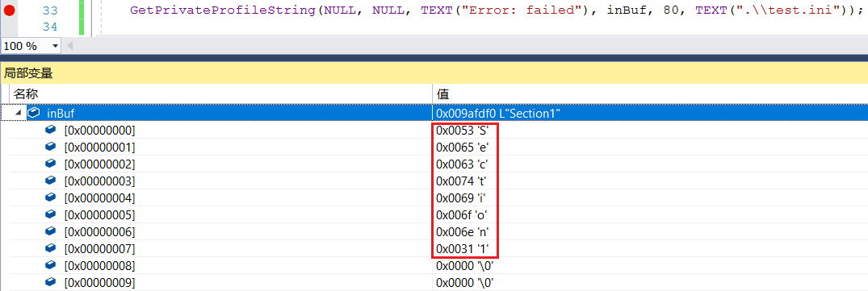Click the cube icon for [0x00000003]

[50, 181]
